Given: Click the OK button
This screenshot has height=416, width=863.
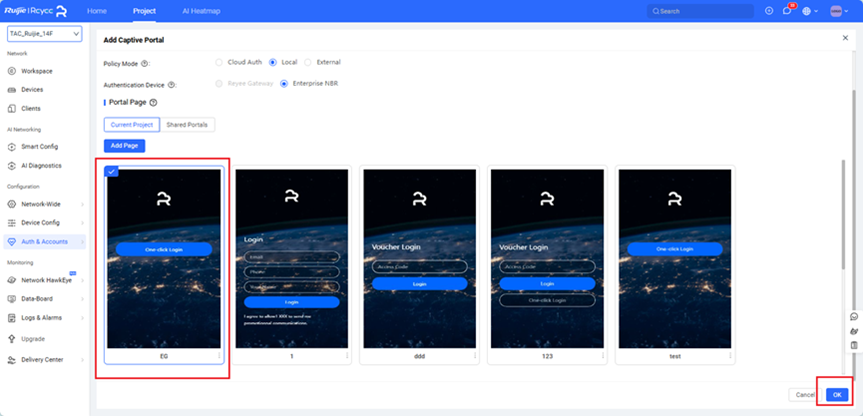Looking at the screenshot, I should 837,395.
